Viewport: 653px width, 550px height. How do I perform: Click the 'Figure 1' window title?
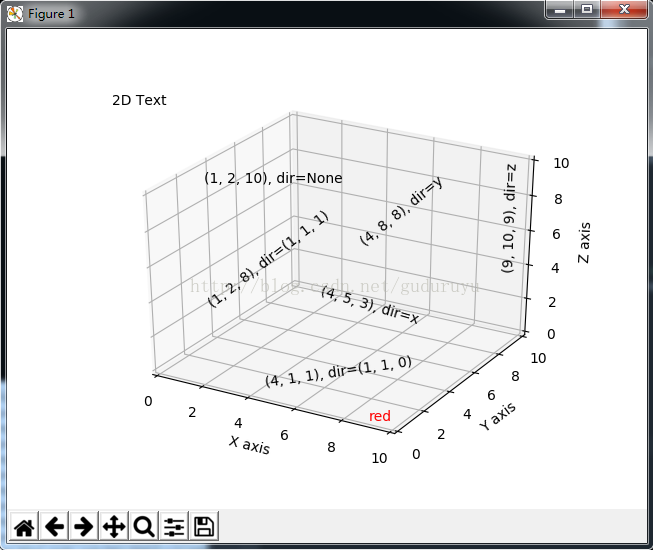point(51,14)
